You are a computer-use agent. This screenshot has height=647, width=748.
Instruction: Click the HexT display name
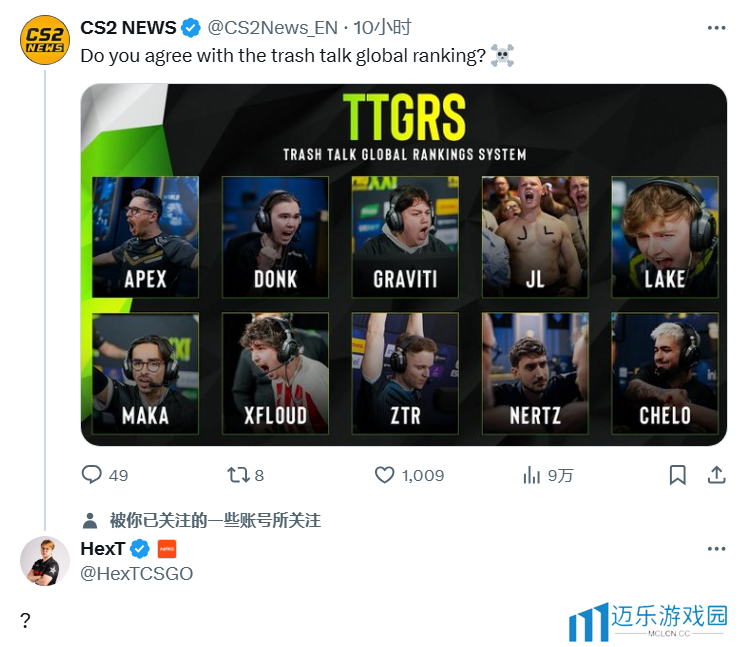pos(103,549)
